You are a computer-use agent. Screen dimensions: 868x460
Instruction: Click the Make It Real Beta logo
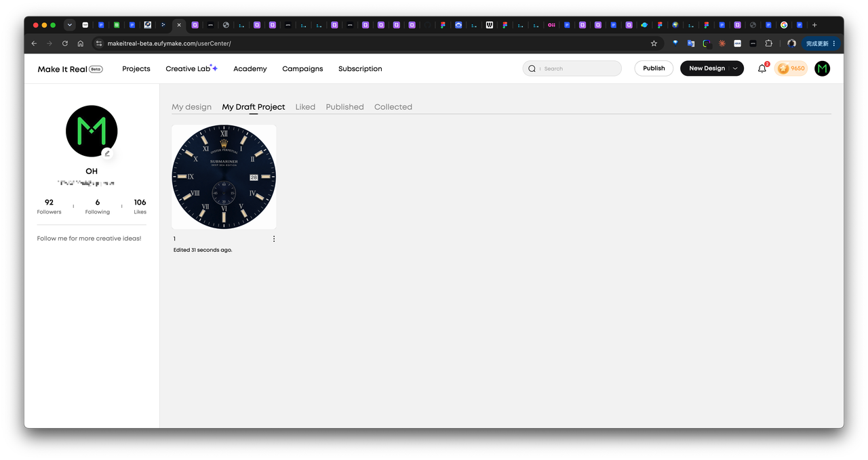click(70, 69)
